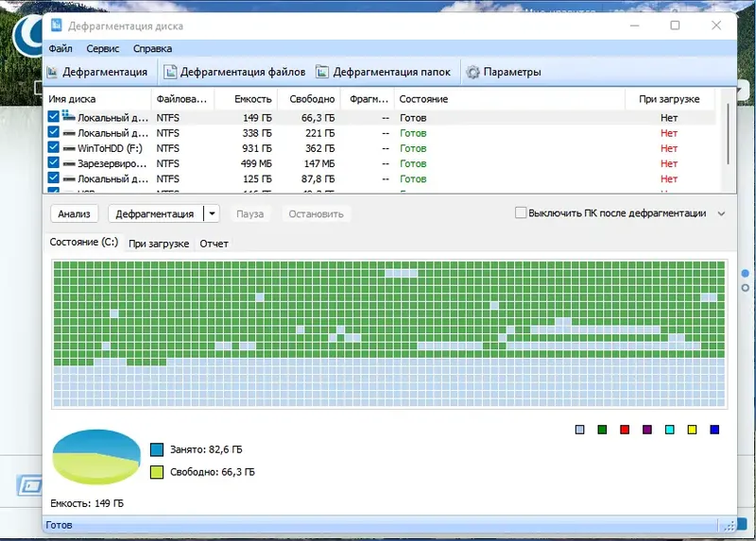This screenshot has height=541, width=756.
Task: Click the yellow-green Свободно legend square
Action: 157,472
